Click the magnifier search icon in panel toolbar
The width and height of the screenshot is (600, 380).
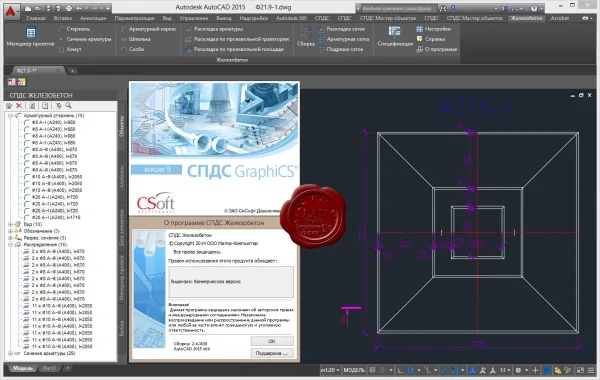coord(68,106)
